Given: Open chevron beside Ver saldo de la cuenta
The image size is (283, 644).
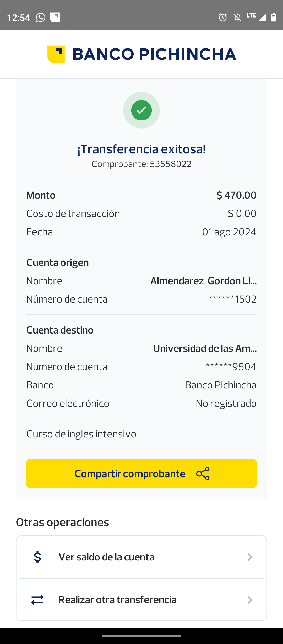Looking at the screenshot, I should click(x=250, y=557).
